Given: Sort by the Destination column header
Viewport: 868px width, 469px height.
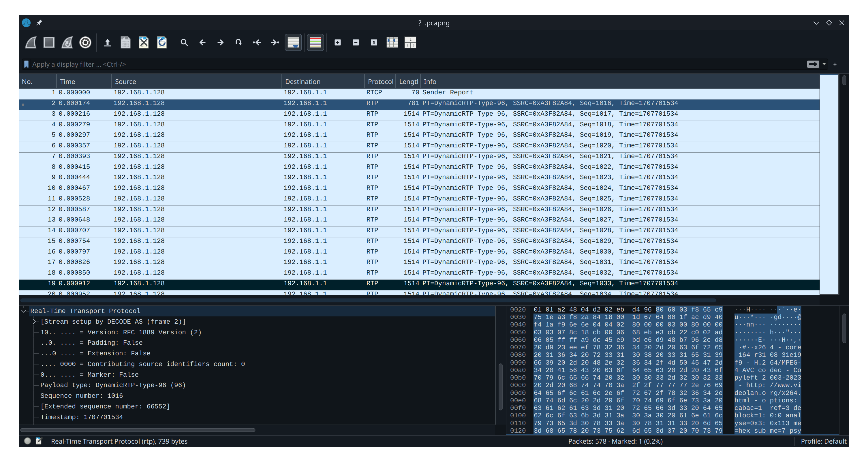Looking at the screenshot, I should (x=323, y=82).
